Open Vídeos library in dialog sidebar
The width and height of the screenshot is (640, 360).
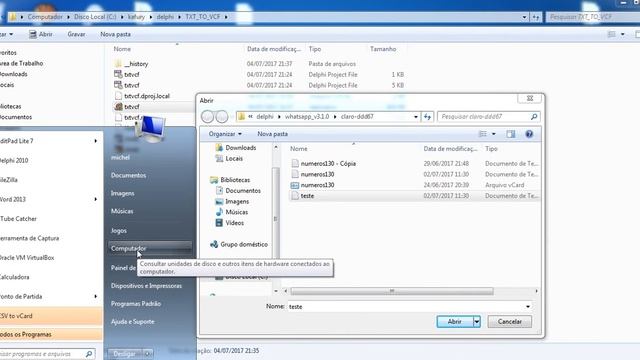click(x=234, y=223)
